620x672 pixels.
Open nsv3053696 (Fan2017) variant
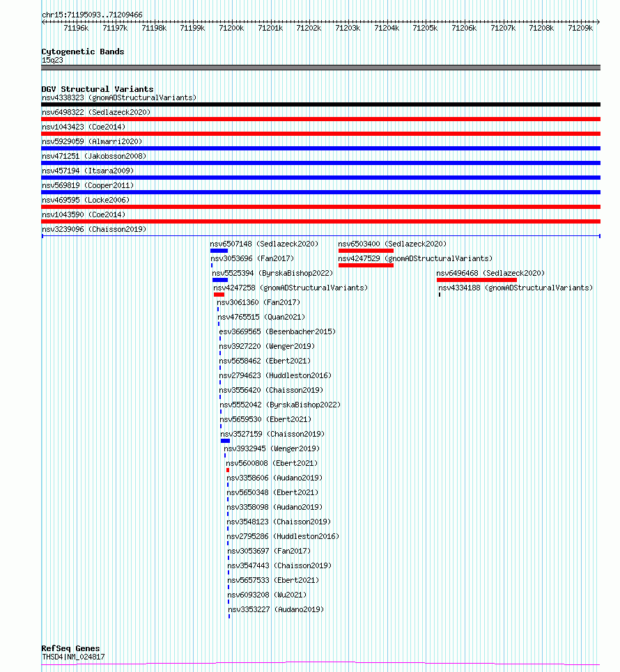point(252,258)
